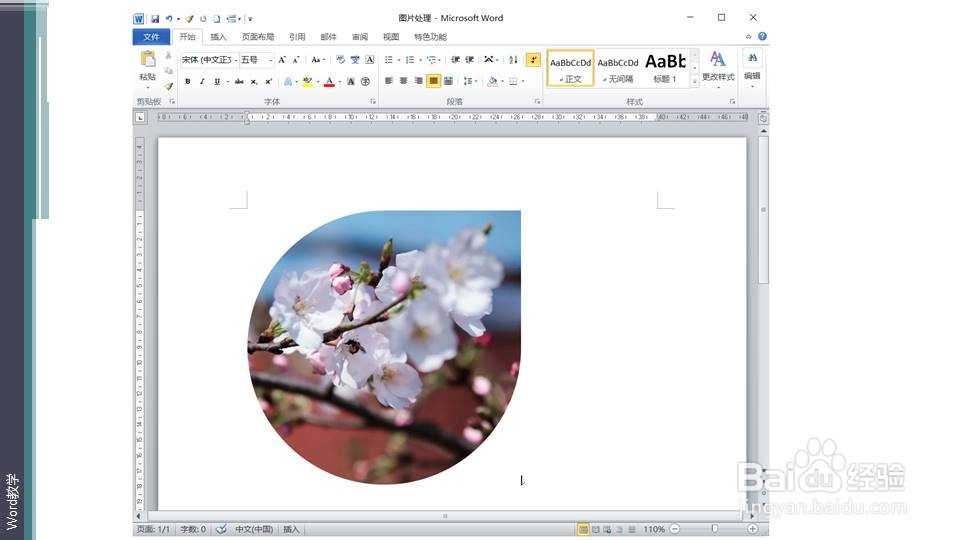Click the zoom slider handle

click(x=714, y=529)
